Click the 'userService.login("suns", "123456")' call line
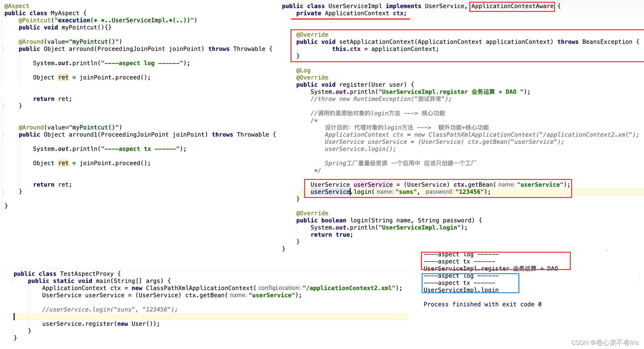Screen dimensions: 644x349 point(400,192)
